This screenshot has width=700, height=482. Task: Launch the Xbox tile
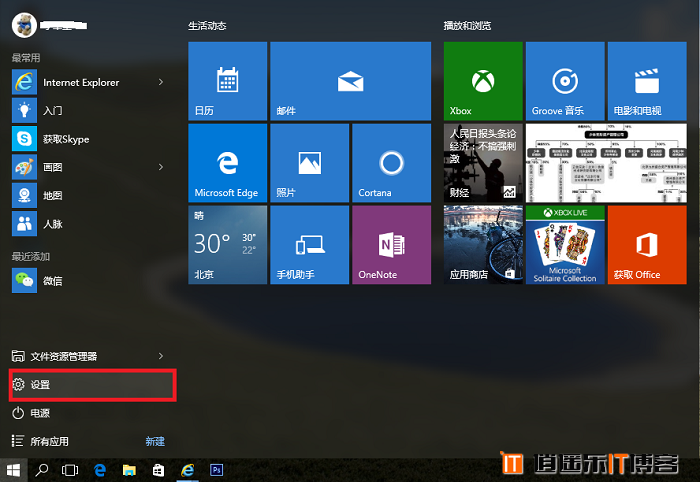pyautogui.click(x=483, y=81)
